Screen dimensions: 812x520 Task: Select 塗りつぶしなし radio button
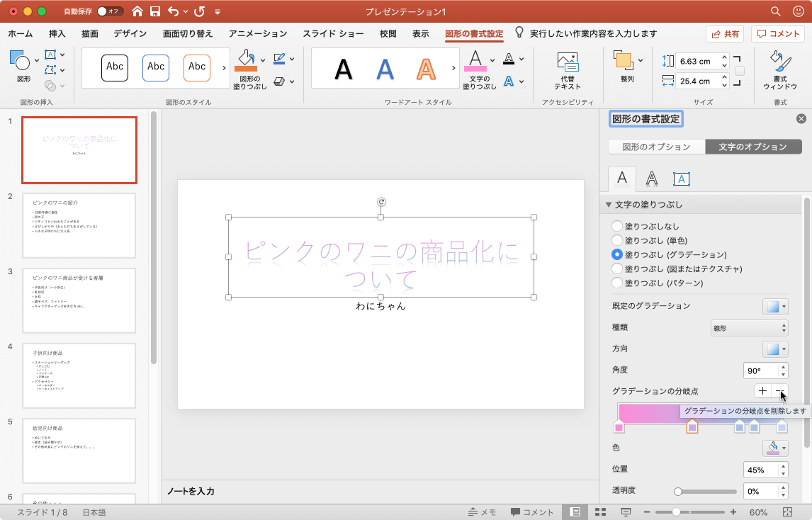[617, 226]
